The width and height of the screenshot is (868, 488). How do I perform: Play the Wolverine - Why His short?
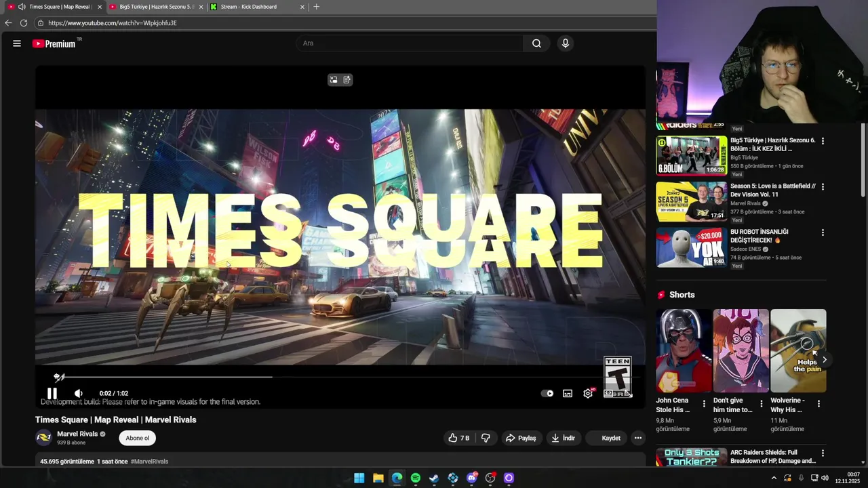coord(798,350)
